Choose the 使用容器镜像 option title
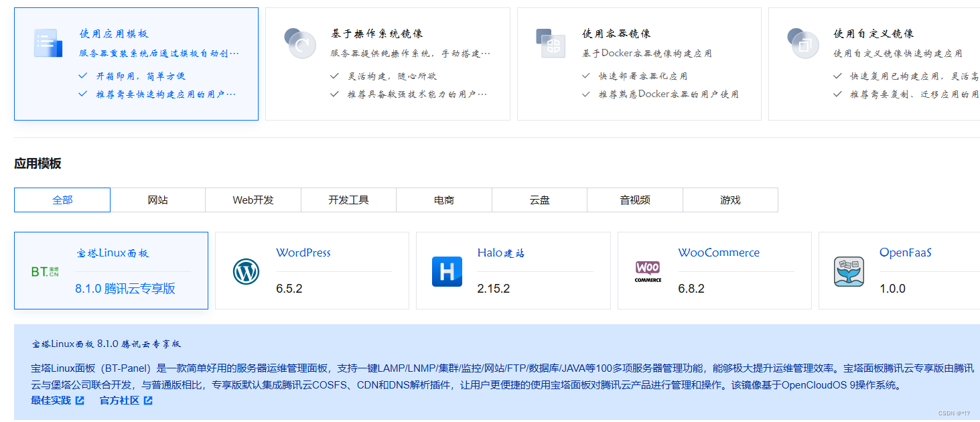This screenshot has width=980, height=422. [616, 33]
